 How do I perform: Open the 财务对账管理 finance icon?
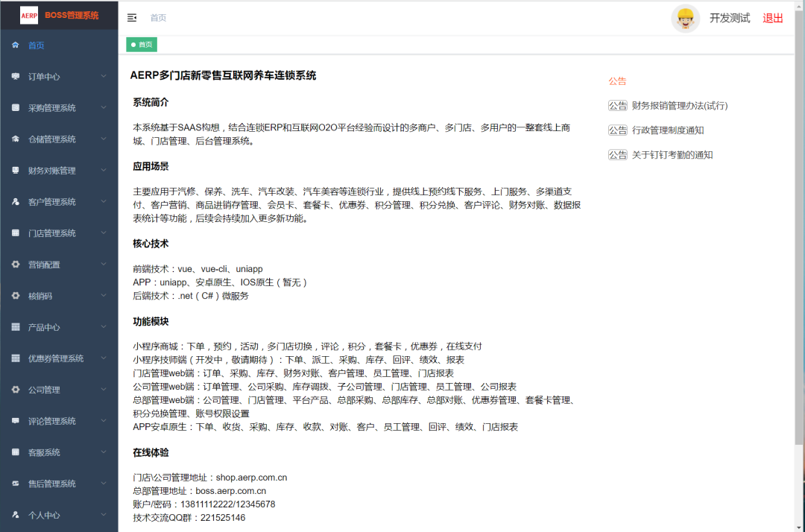pyautogui.click(x=16, y=170)
